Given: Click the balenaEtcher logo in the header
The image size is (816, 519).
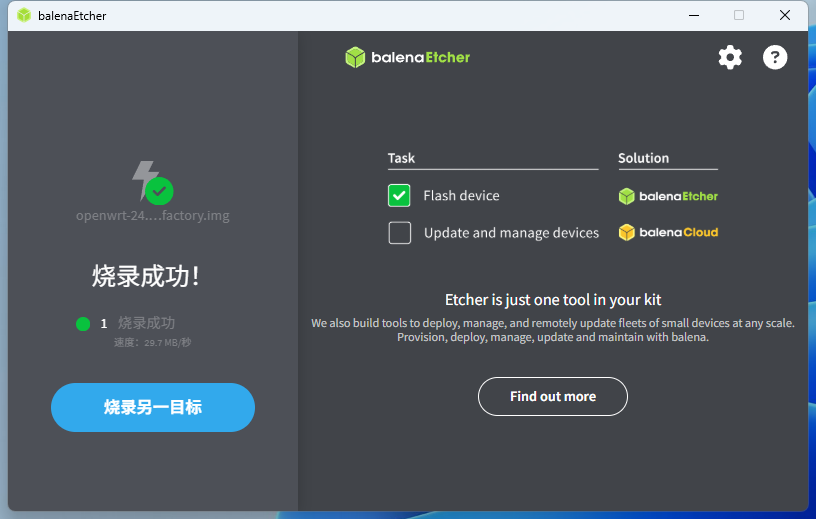Looking at the screenshot, I should [x=407, y=57].
